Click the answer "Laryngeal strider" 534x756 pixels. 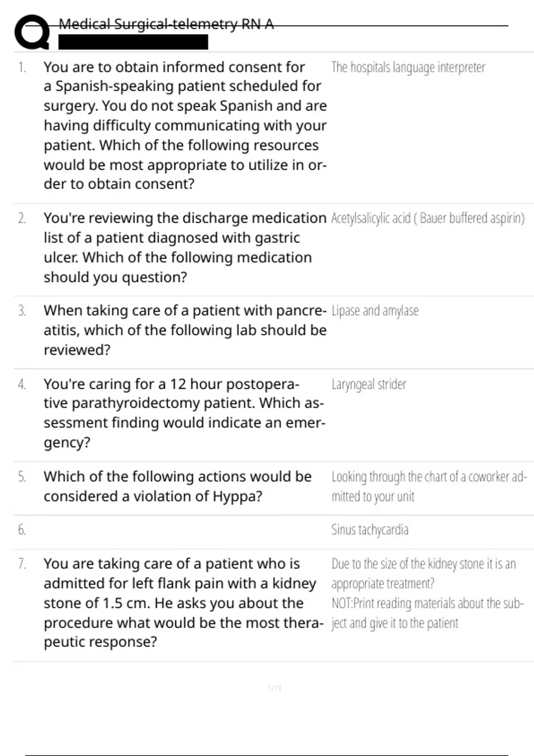click(368, 384)
